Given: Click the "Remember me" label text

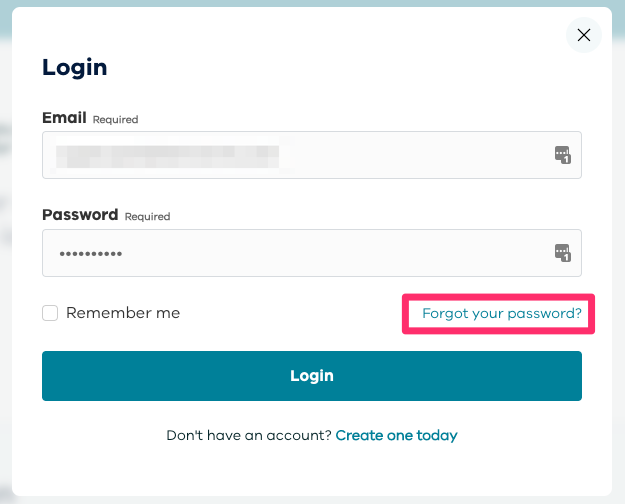Looking at the screenshot, I should point(123,313).
